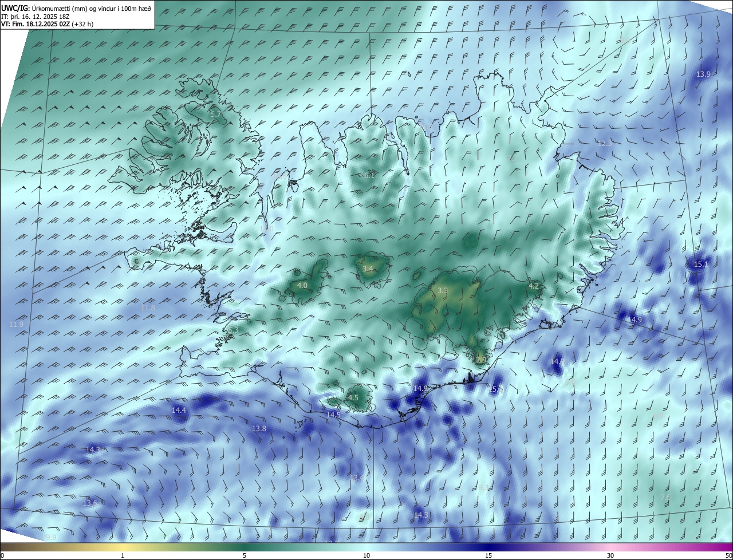
Task: Click the 4.5 value label
Action: pyautogui.click(x=353, y=398)
